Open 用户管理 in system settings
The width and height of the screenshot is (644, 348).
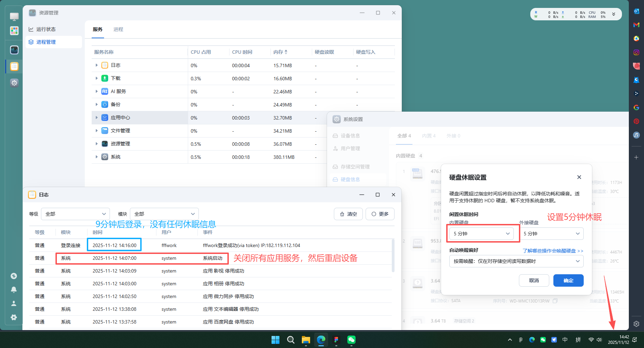pos(350,149)
